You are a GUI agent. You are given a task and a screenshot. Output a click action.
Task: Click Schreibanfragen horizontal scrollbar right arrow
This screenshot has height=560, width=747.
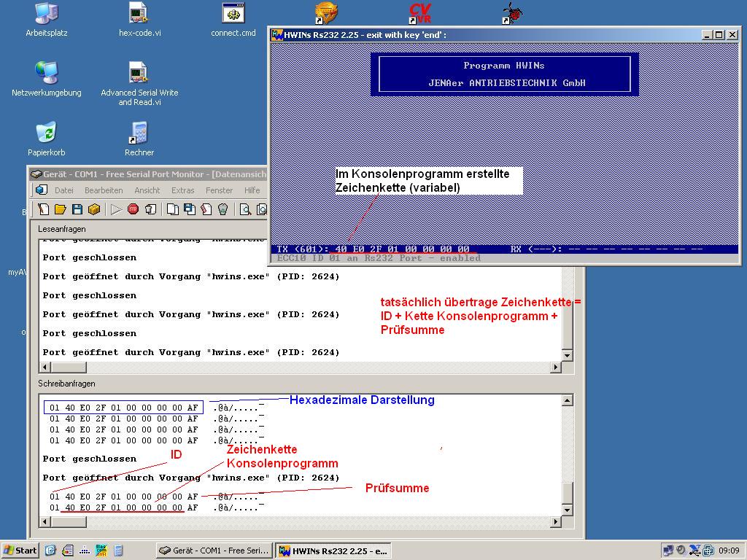[555, 522]
